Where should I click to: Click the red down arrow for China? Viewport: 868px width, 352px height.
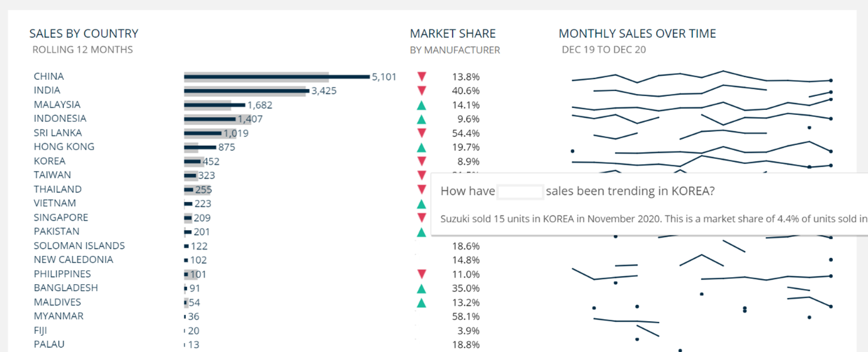coord(422,77)
